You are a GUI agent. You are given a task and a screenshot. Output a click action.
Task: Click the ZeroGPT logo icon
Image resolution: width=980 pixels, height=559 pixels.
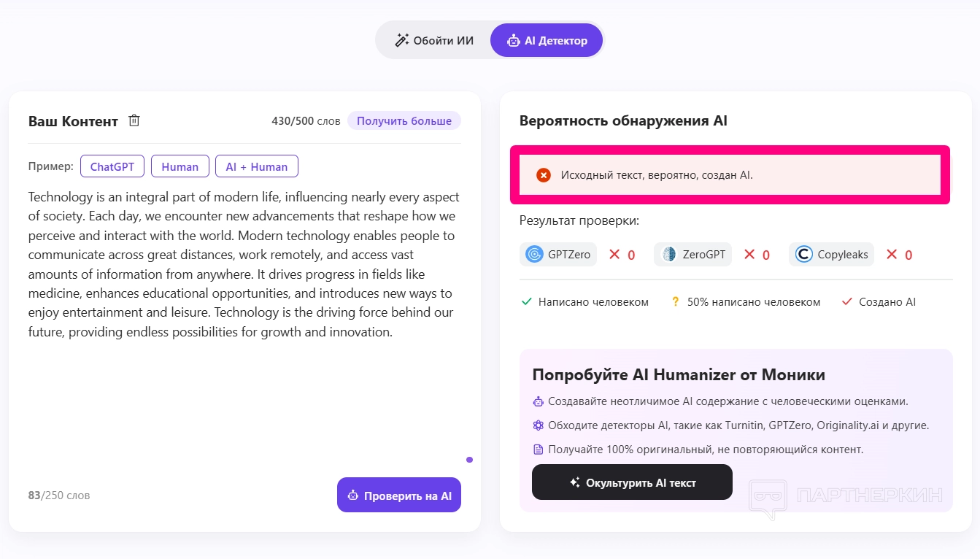tap(669, 255)
